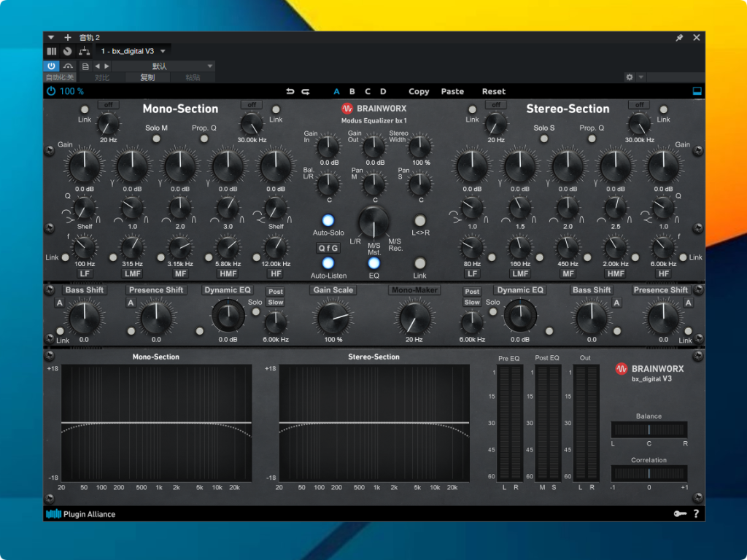Viewport: 747px width, 560px height.
Task: Click Paste in the plugin toolbar
Action: click(x=452, y=91)
